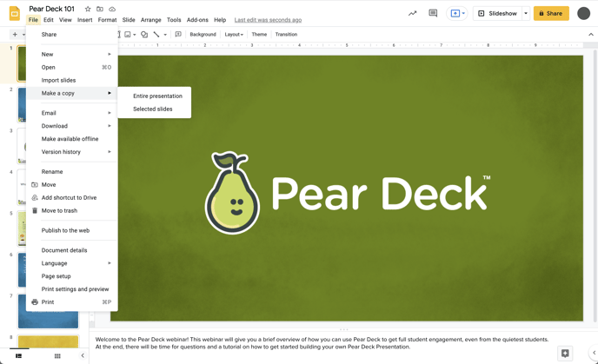The height and width of the screenshot is (364, 598).
Task: Open the comment history icon
Action: (x=433, y=13)
